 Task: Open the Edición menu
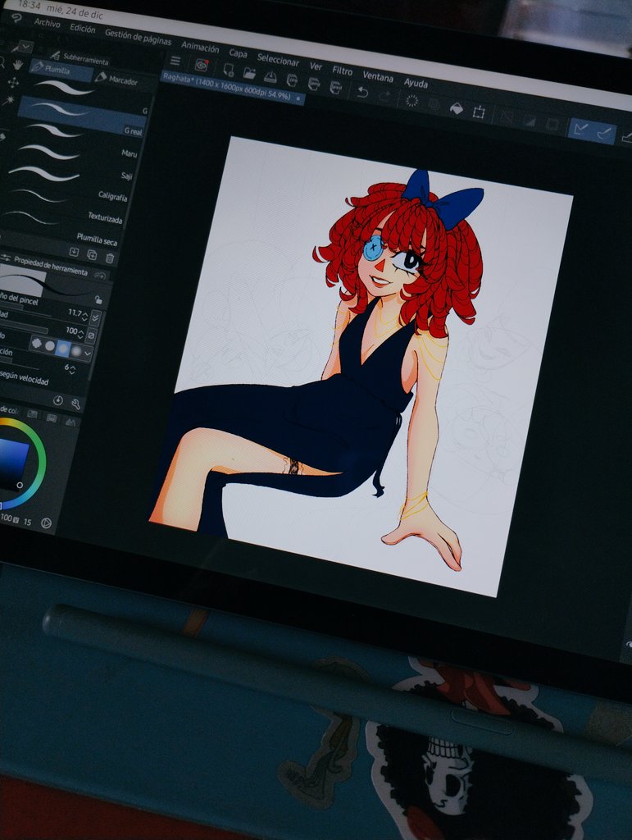(x=83, y=28)
